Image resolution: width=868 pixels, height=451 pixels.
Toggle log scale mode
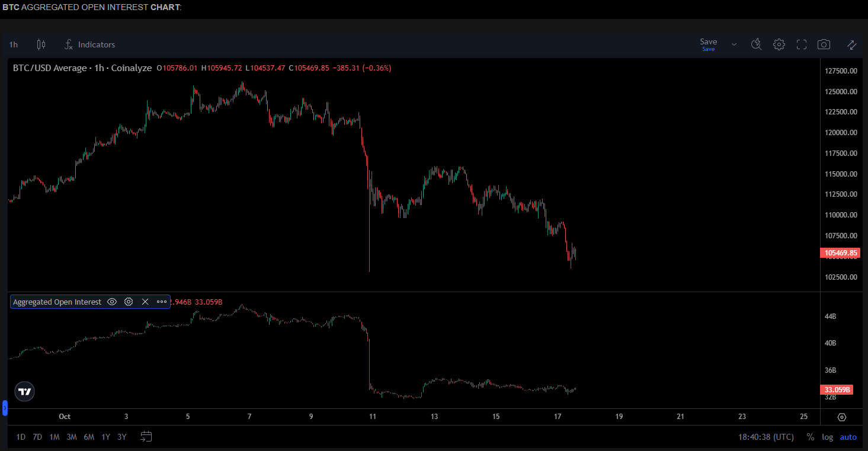[827, 437]
